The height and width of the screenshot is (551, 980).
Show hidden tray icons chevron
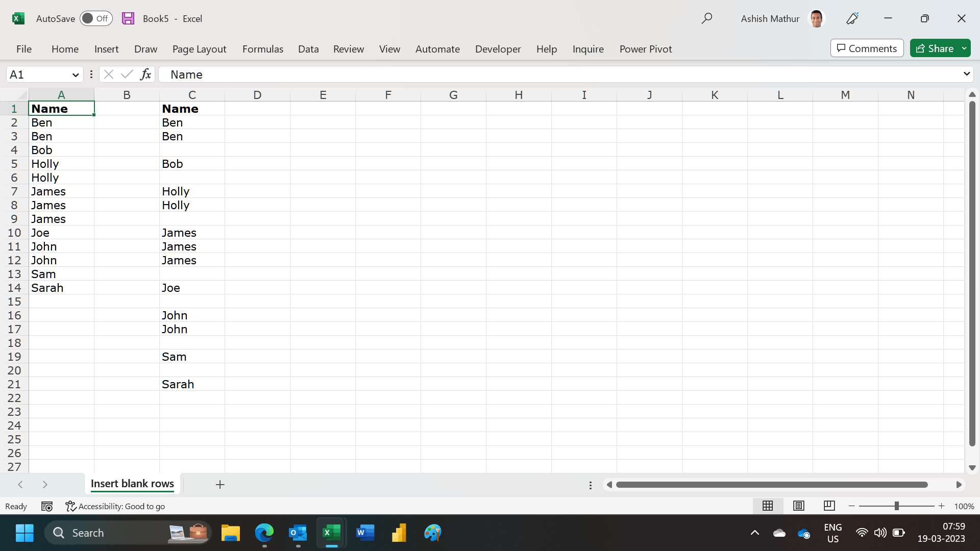(754, 533)
